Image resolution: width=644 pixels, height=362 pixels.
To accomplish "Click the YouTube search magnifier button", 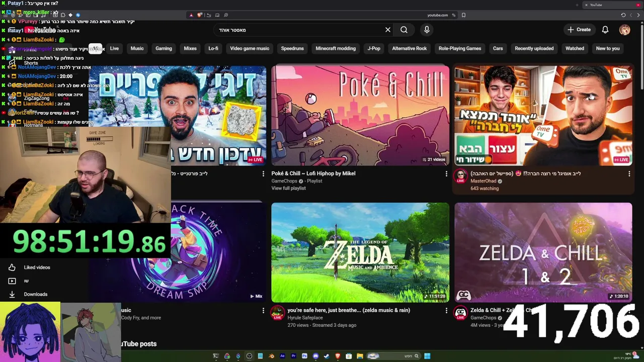I will 404,30.
